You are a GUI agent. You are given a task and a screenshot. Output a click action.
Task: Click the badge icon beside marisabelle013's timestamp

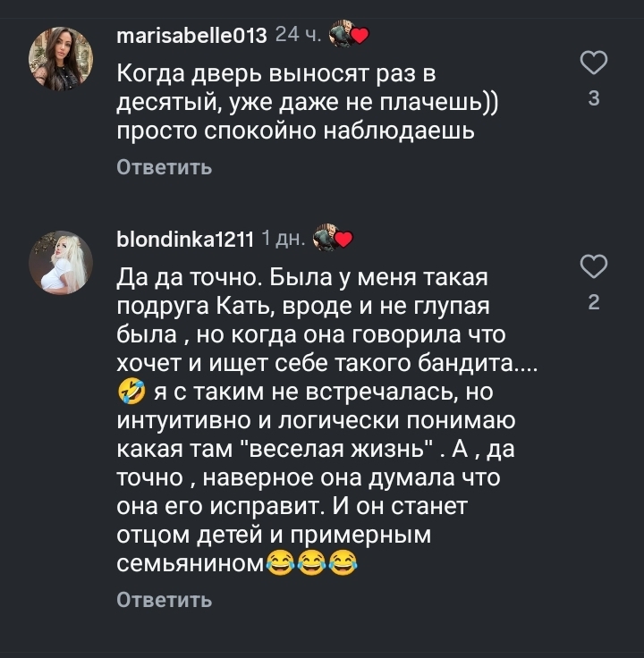pos(350,36)
